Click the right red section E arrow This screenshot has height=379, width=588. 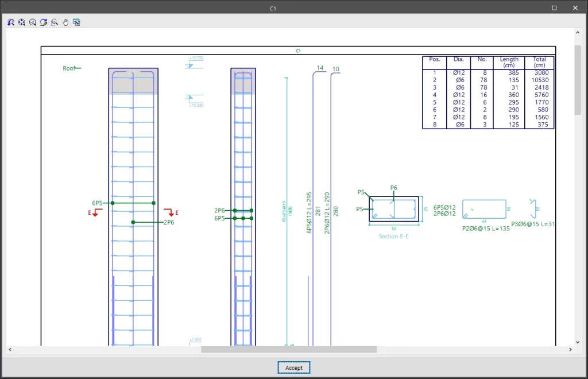click(171, 212)
